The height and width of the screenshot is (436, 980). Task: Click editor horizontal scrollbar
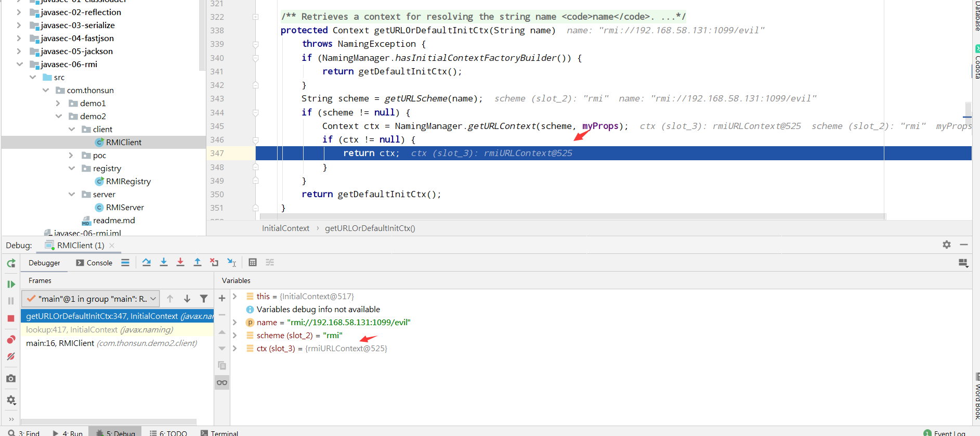pyautogui.click(x=572, y=216)
